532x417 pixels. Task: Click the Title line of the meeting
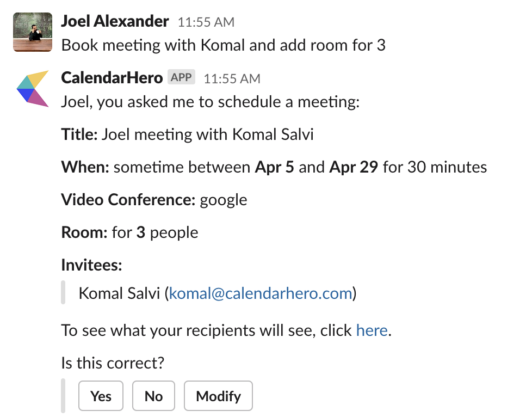pos(187,134)
